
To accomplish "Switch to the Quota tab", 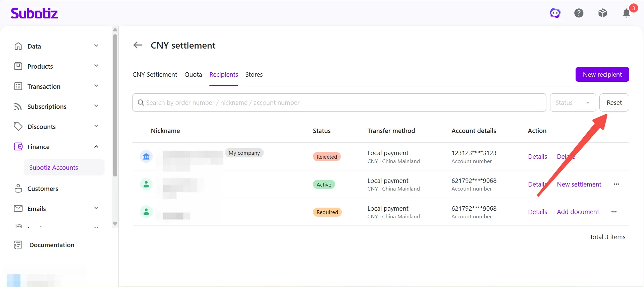I will [193, 74].
